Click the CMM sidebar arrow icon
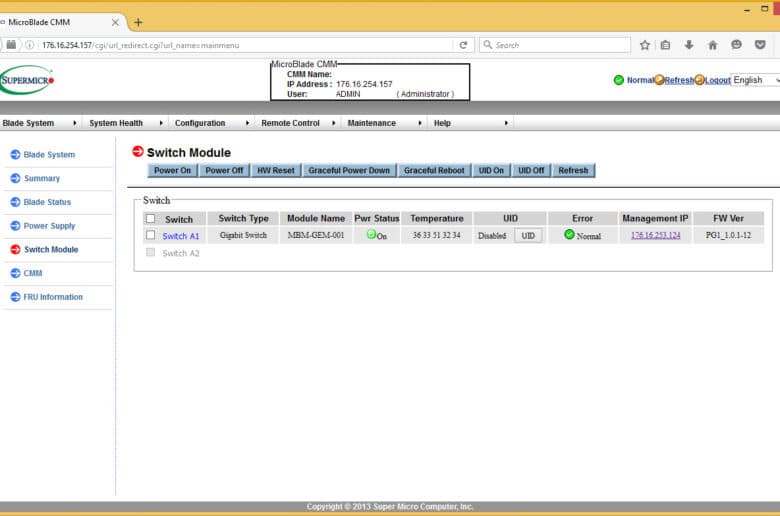The height and width of the screenshot is (516, 780). [15, 273]
